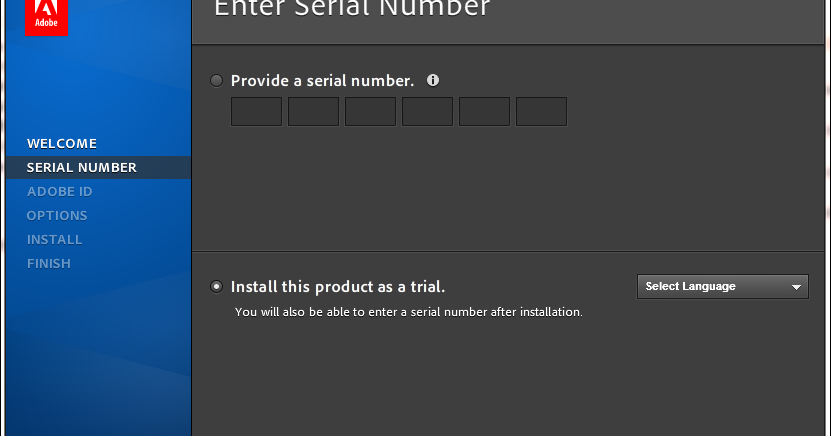The image size is (831, 436).
Task: Click the fourth serial number field
Action: (427, 111)
